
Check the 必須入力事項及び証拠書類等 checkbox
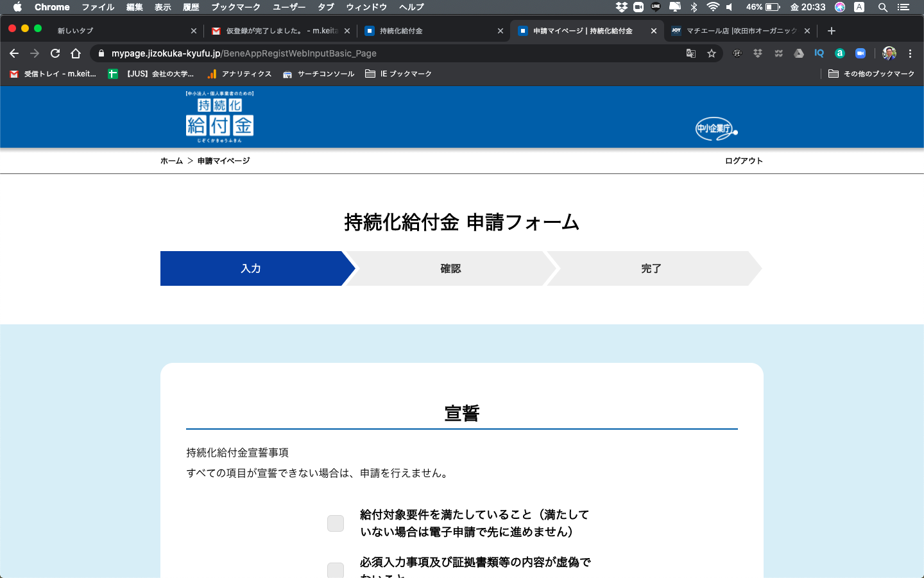point(336,570)
